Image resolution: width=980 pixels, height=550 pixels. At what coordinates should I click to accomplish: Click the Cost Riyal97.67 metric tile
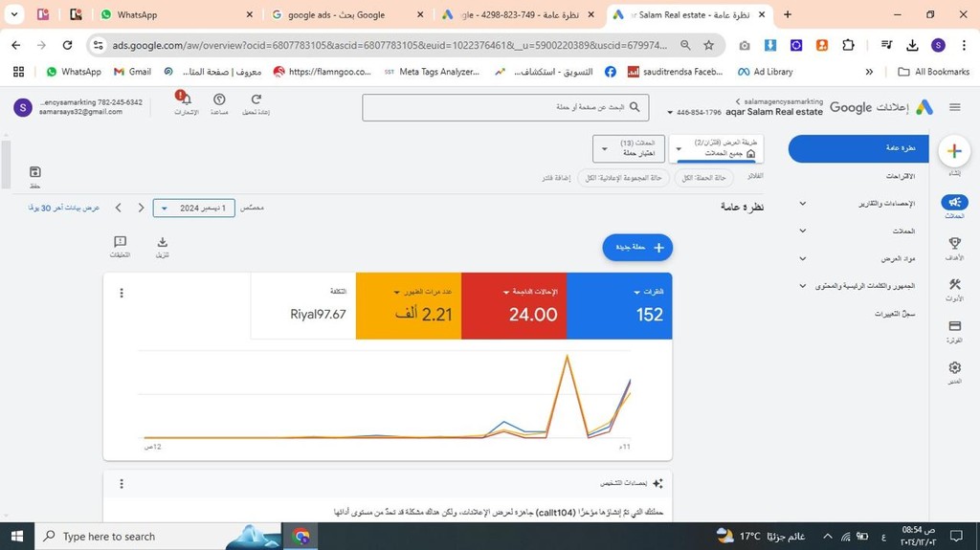[x=303, y=306]
